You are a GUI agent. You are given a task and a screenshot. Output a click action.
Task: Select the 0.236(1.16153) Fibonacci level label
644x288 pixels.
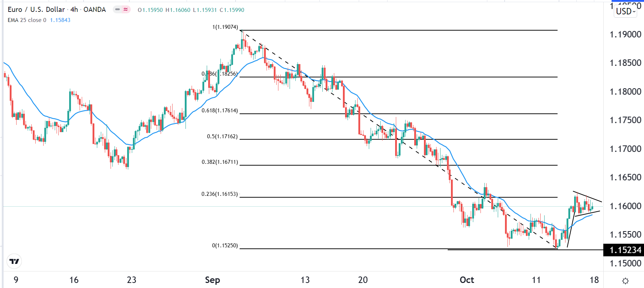[220, 194]
